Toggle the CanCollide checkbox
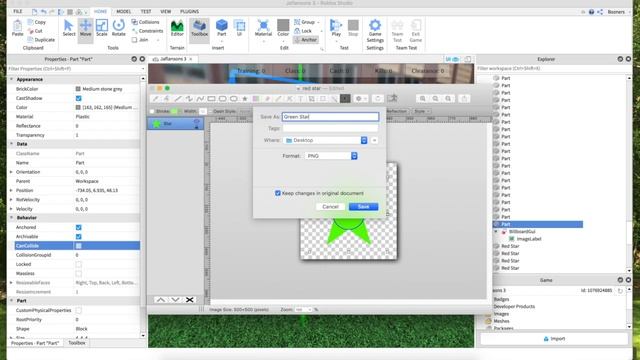This screenshot has width=640, height=360. [78, 246]
